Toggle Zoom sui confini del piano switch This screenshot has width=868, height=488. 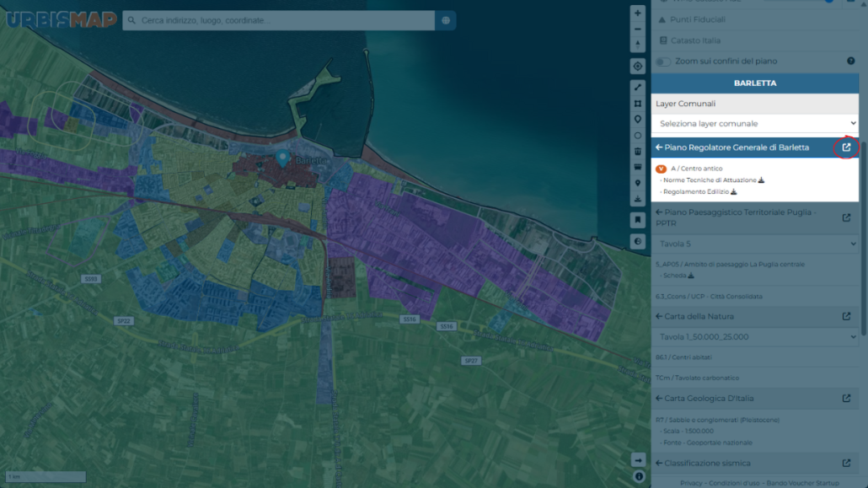pos(662,62)
